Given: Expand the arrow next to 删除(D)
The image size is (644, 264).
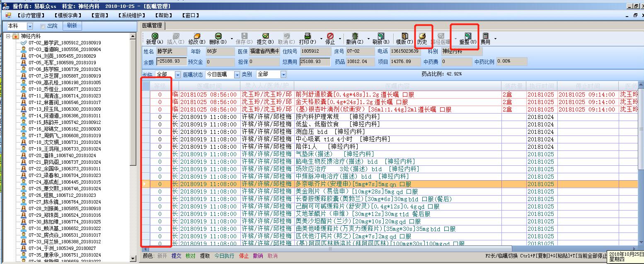Looking at the screenshot, I should [231, 39].
